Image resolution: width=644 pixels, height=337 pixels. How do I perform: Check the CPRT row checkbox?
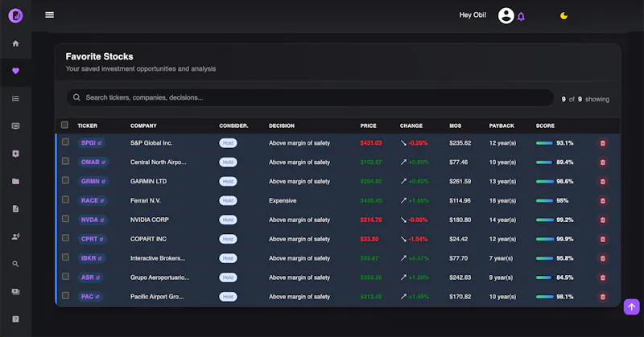pyautogui.click(x=65, y=237)
